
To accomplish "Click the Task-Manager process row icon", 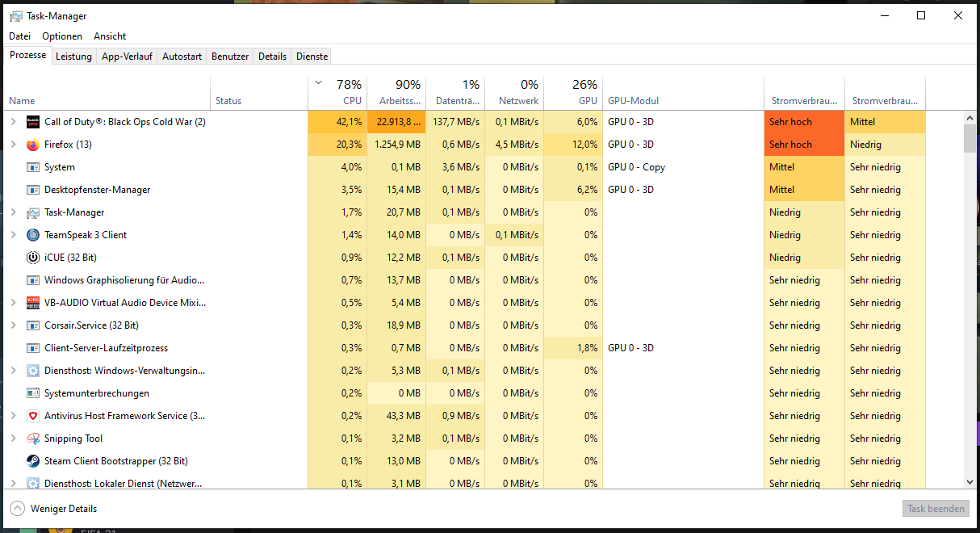I will coord(33,212).
